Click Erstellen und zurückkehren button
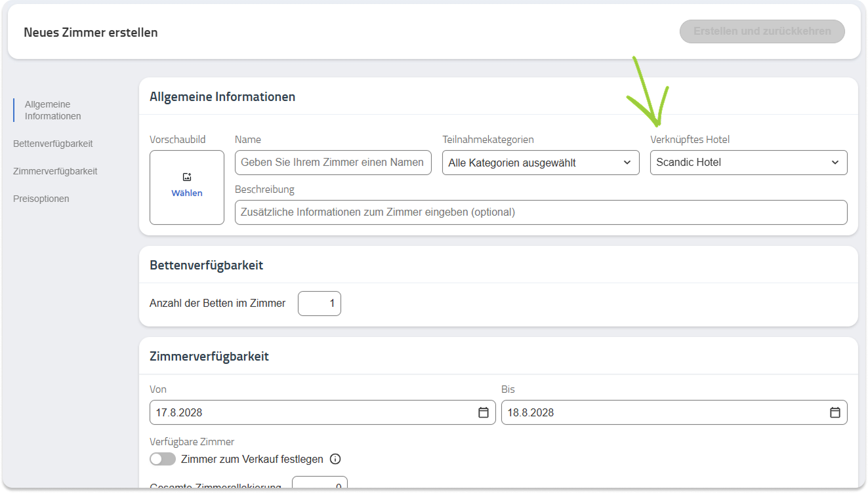 click(x=762, y=31)
